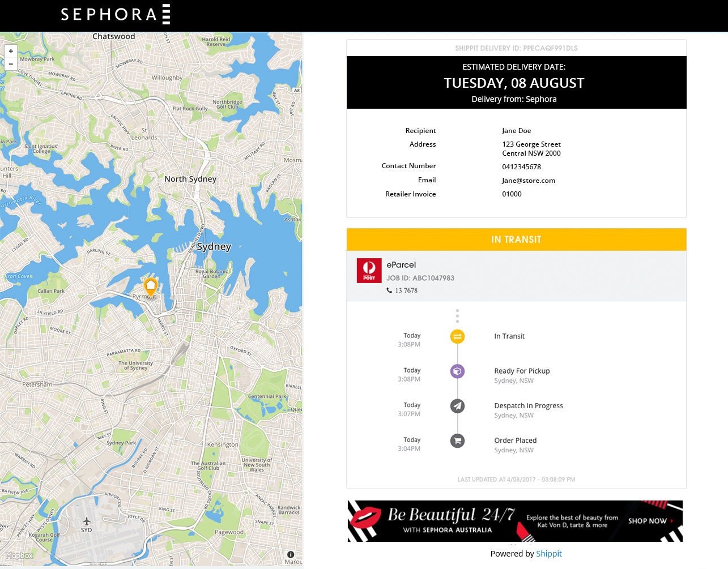Click the purple Ready For Pickup icon
This screenshot has height=569, width=728.
coord(457,371)
